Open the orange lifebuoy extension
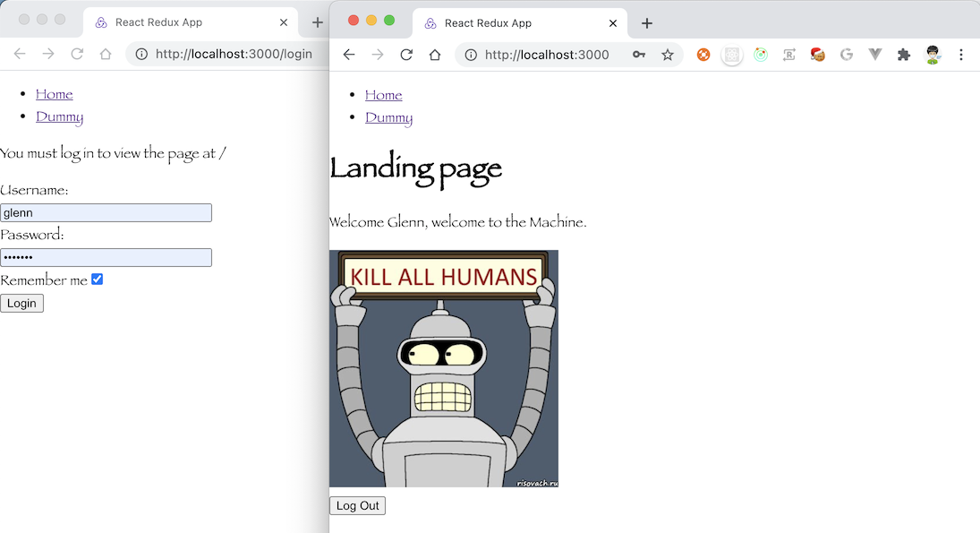Viewport: 980px width, 533px height. (x=703, y=55)
